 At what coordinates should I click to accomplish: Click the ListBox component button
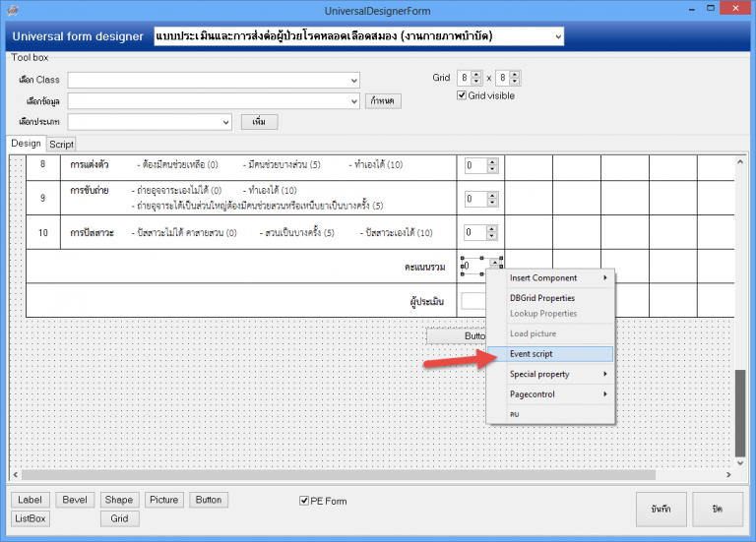click(31, 518)
